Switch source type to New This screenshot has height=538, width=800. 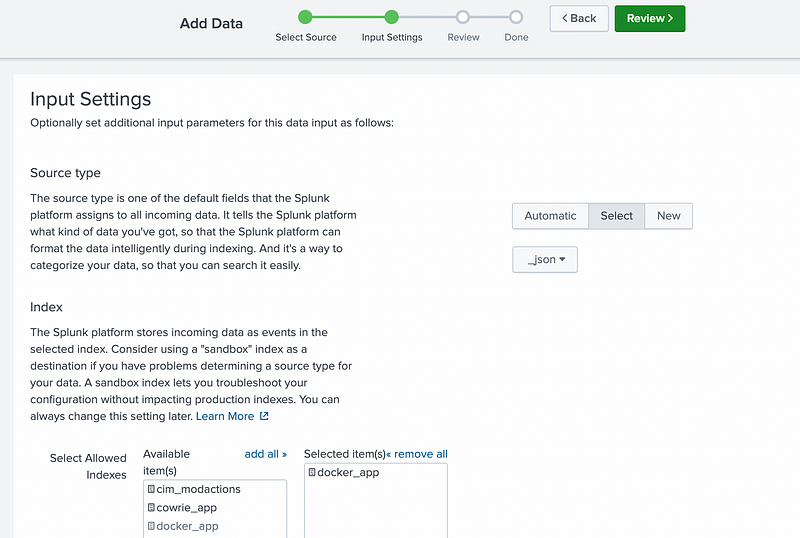point(668,216)
